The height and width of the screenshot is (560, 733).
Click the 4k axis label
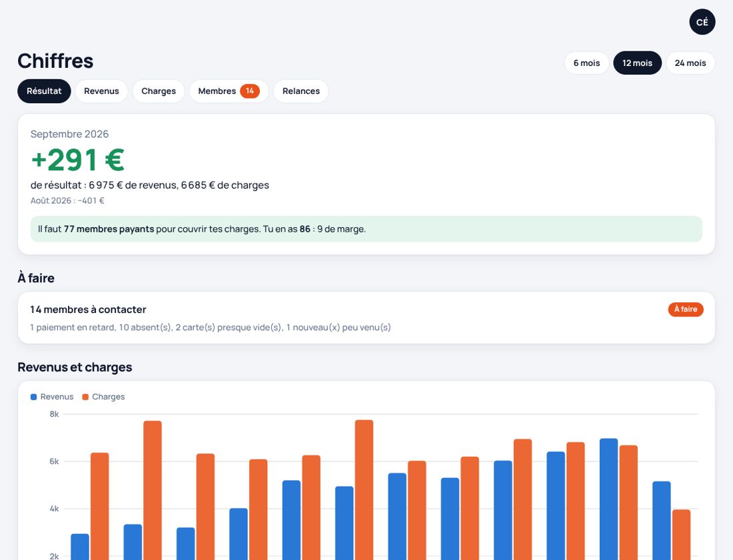(54, 509)
